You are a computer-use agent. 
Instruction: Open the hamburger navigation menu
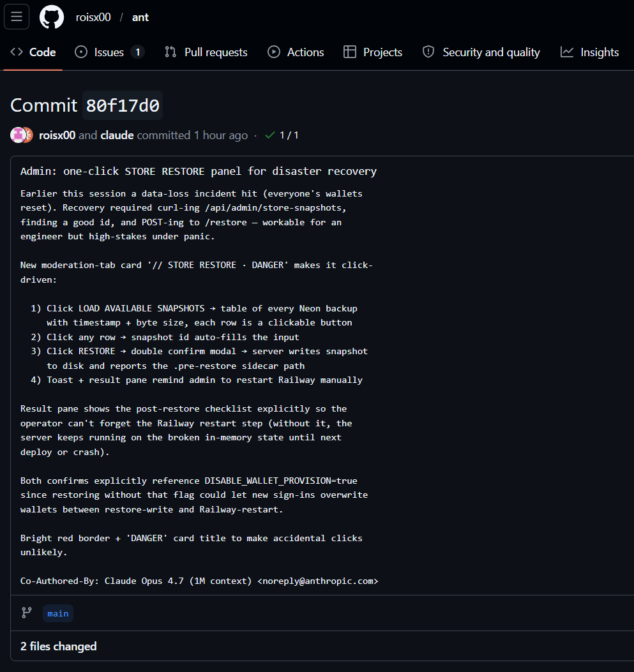pyautogui.click(x=17, y=17)
